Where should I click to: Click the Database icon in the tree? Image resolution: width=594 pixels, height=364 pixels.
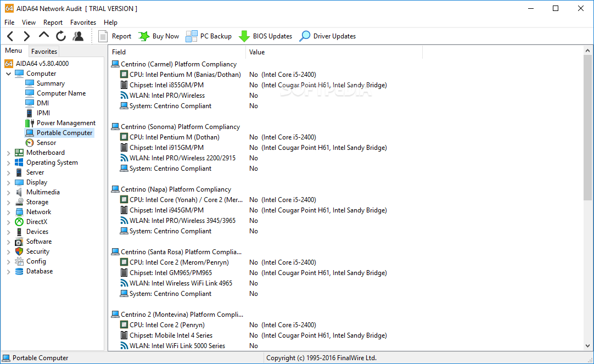(19, 271)
